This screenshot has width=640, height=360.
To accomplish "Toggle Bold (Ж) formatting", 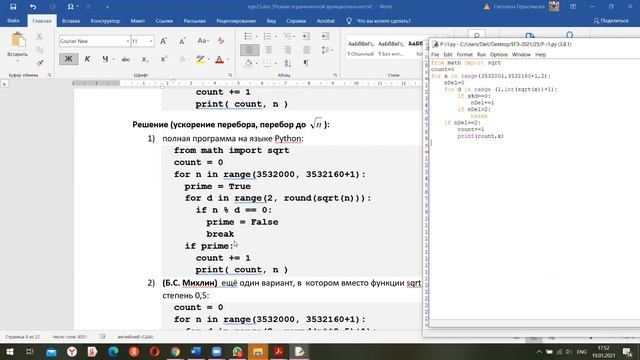I will click(x=68, y=59).
